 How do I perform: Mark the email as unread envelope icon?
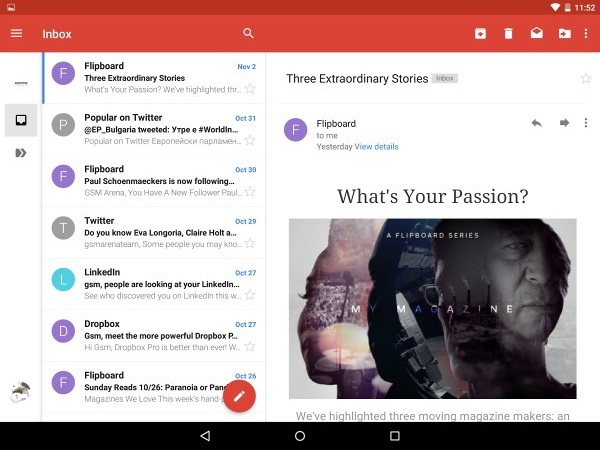[x=536, y=33]
